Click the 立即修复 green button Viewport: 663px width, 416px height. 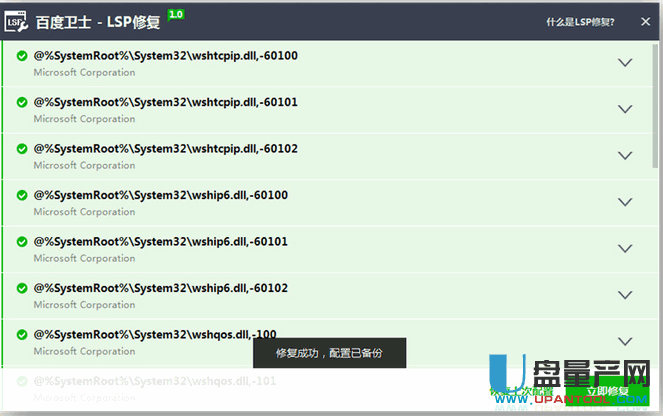click(x=609, y=392)
